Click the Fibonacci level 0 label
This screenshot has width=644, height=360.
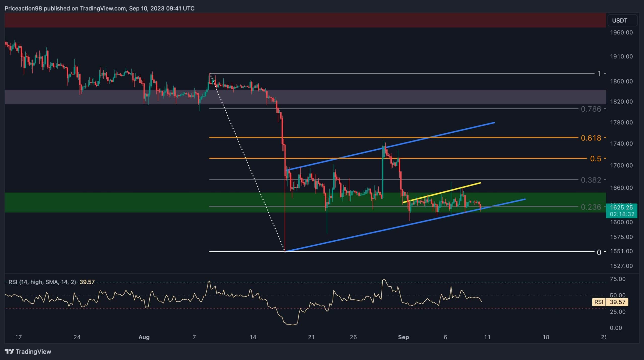click(599, 252)
